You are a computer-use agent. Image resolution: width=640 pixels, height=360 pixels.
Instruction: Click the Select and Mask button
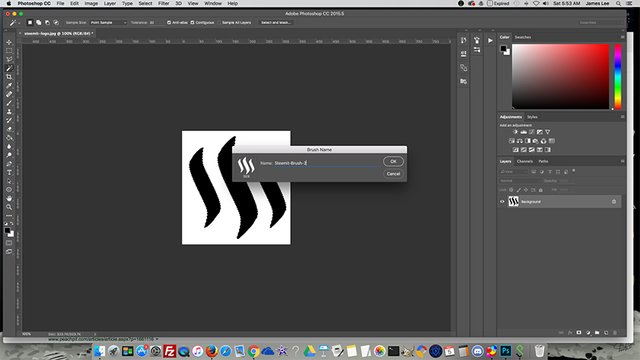[x=276, y=22]
